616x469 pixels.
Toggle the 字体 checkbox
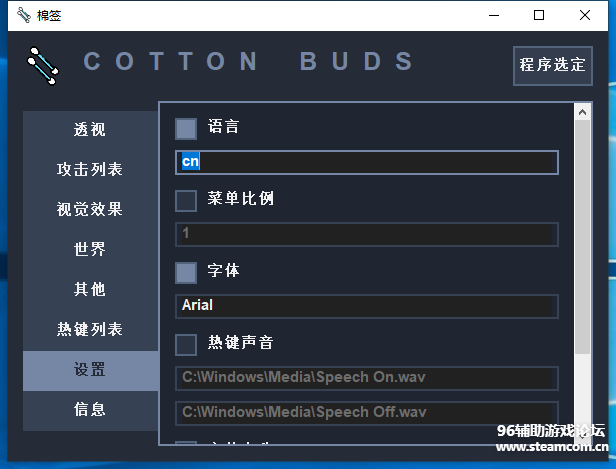pos(186,273)
